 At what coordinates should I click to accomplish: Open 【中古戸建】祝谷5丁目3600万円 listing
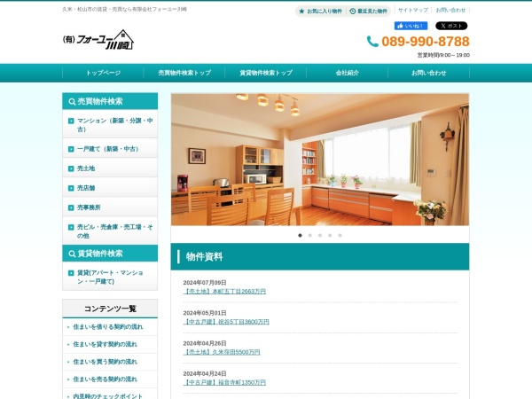tap(226, 322)
